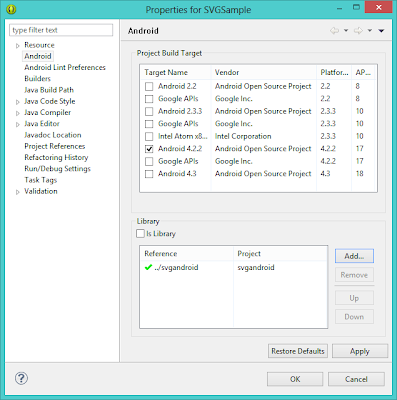The width and height of the screenshot is (397, 400).
Task: Sort by Vendor column header
Action: [x=264, y=72]
